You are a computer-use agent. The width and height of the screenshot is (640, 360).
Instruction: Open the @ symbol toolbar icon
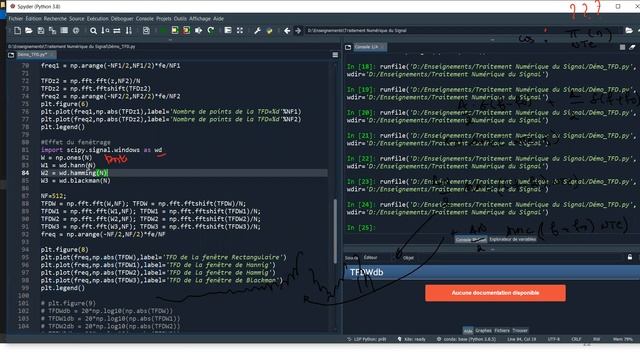click(x=76, y=31)
